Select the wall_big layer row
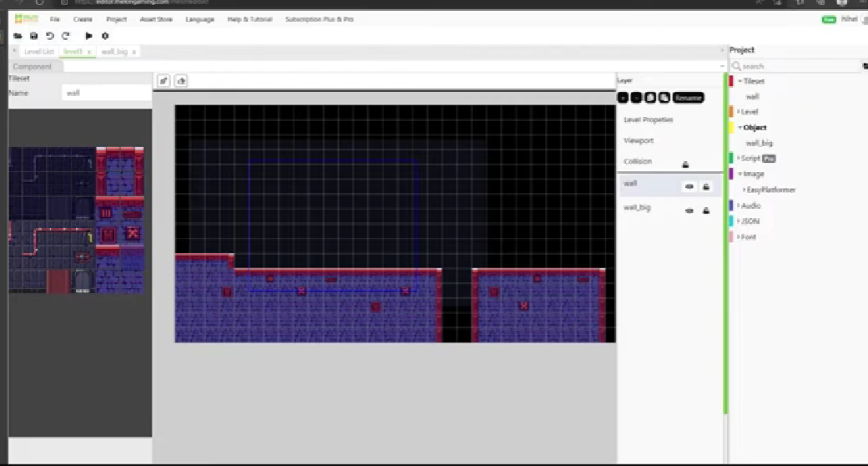Image resolution: width=868 pixels, height=466 pixels. pyautogui.click(x=670, y=208)
